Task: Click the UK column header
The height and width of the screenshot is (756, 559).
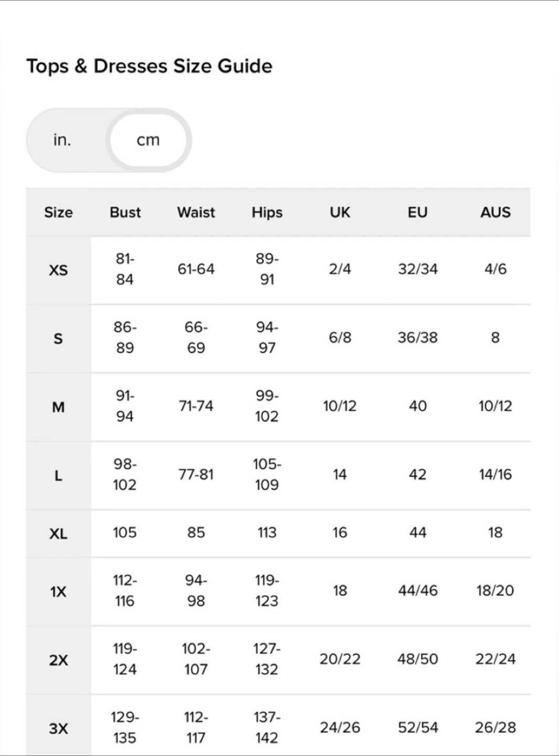Action: pyautogui.click(x=340, y=212)
